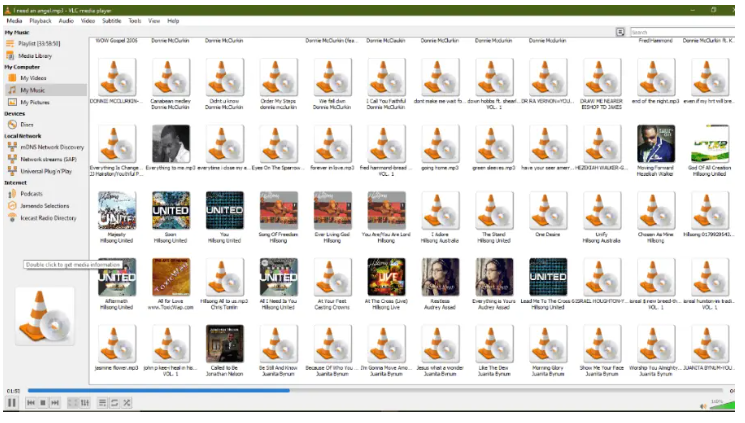Image resolution: width=745 pixels, height=423 pixels.
Task: Select All for Love thumbnail
Action: click(x=171, y=277)
